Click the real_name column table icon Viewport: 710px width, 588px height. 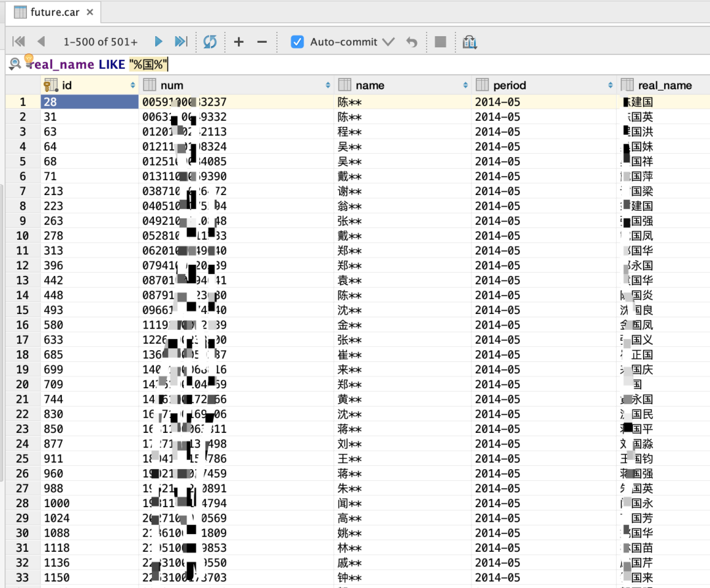point(627,85)
